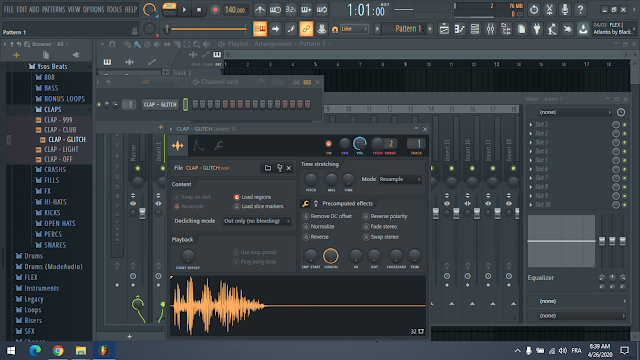The width and height of the screenshot is (640, 360).
Task: Toggle the first step of CLAP - GLITCH
Action: point(195,104)
